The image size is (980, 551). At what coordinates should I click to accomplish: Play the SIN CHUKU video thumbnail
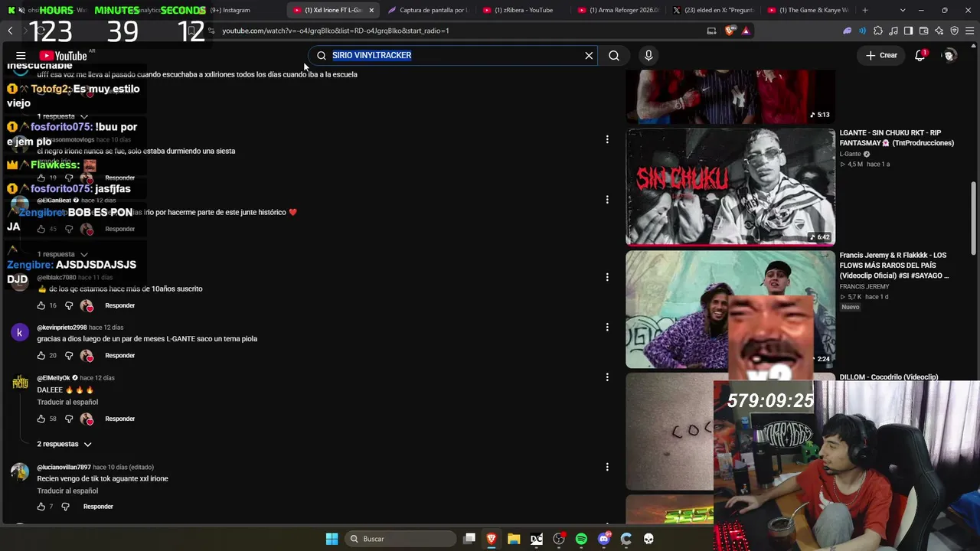pyautogui.click(x=730, y=187)
